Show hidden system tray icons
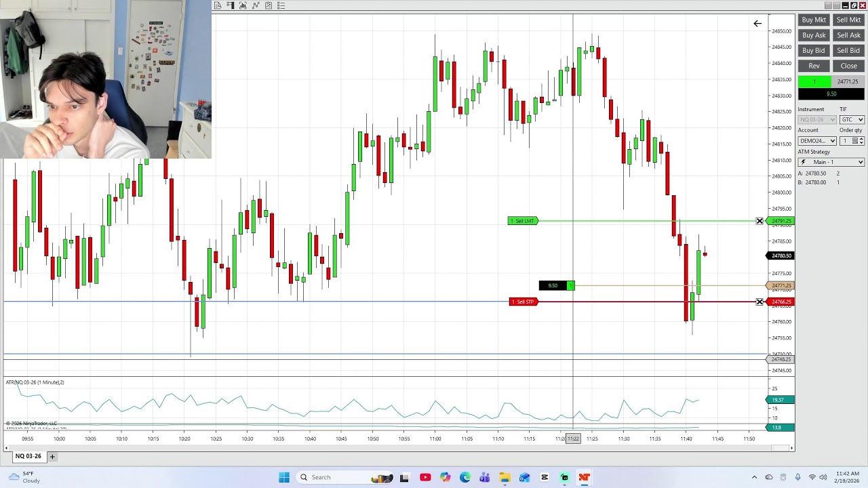This screenshot has width=868, height=488. pyautogui.click(x=754, y=477)
